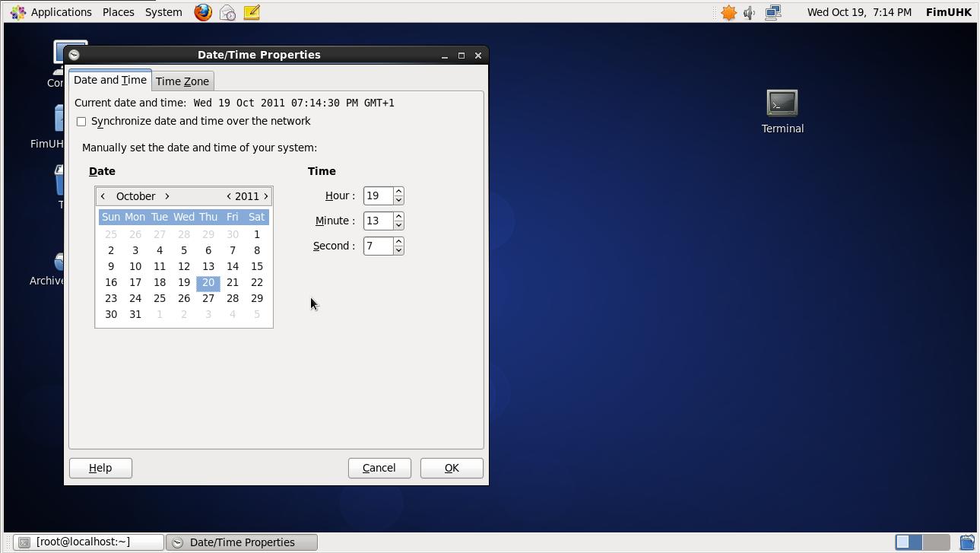Increase the Minute value
This screenshot has height=553, width=980.
pyautogui.click(x=398, y=217)
